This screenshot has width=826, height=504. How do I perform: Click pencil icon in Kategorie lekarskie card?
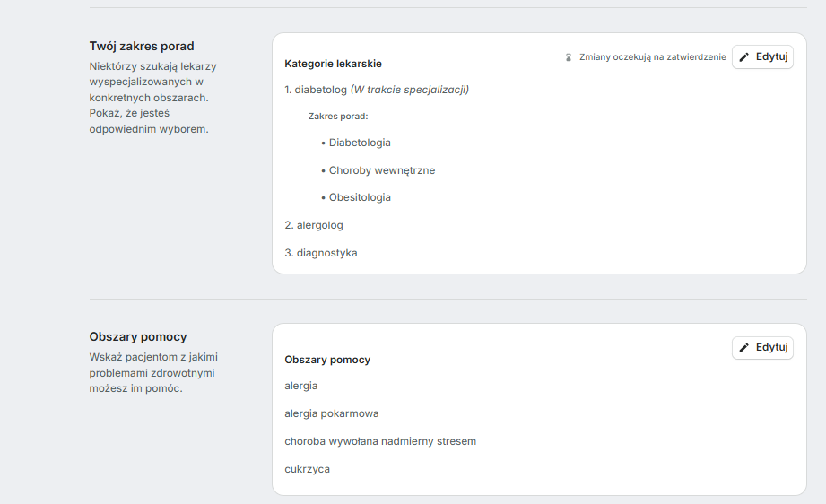tap(744, 57)
